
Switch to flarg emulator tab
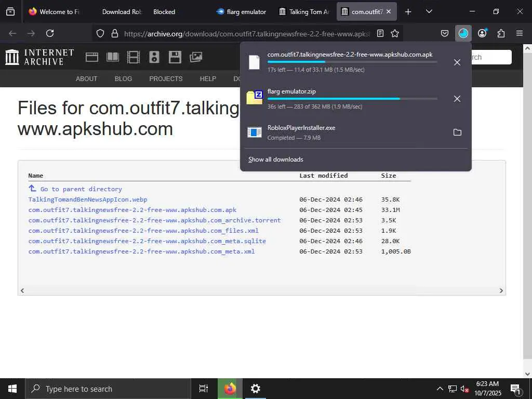pos(242,11)
